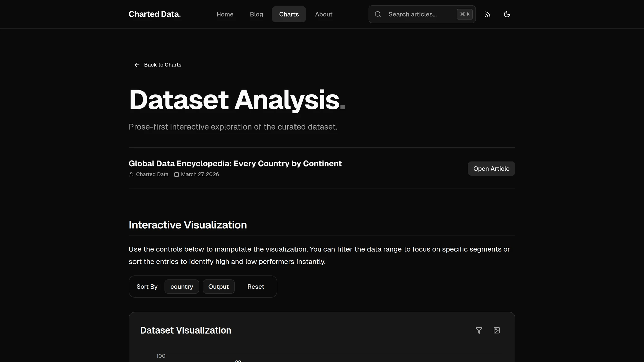Click the Sort By label
The height and width of the screenshot is (362, 644).
pyautogui.click(x=147, y=287)
